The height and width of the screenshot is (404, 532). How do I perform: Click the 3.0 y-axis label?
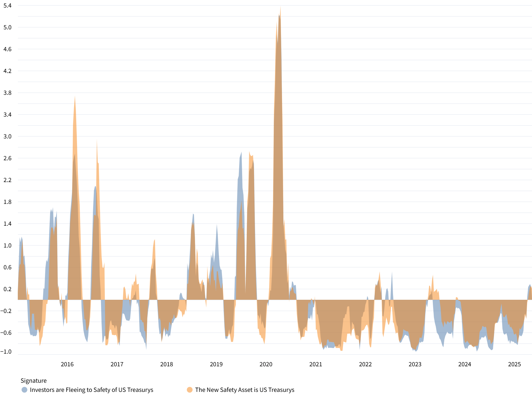tap(8, 136)
